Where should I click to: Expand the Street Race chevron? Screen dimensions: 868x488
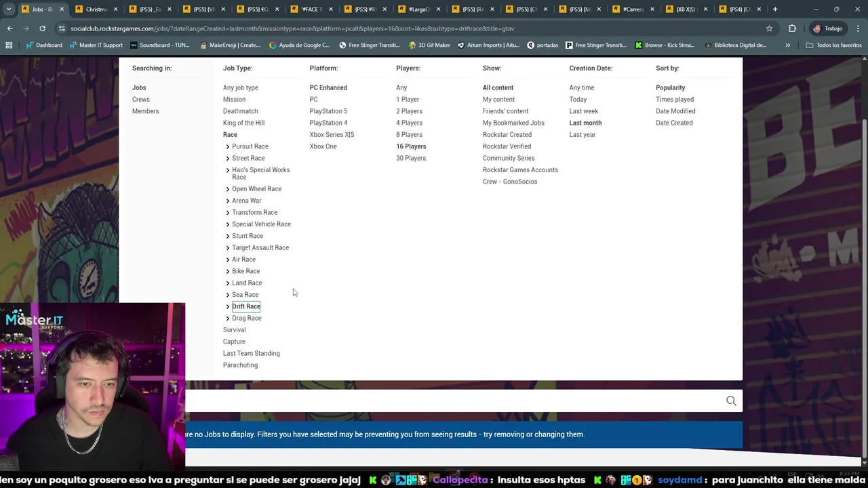point(228,158)
